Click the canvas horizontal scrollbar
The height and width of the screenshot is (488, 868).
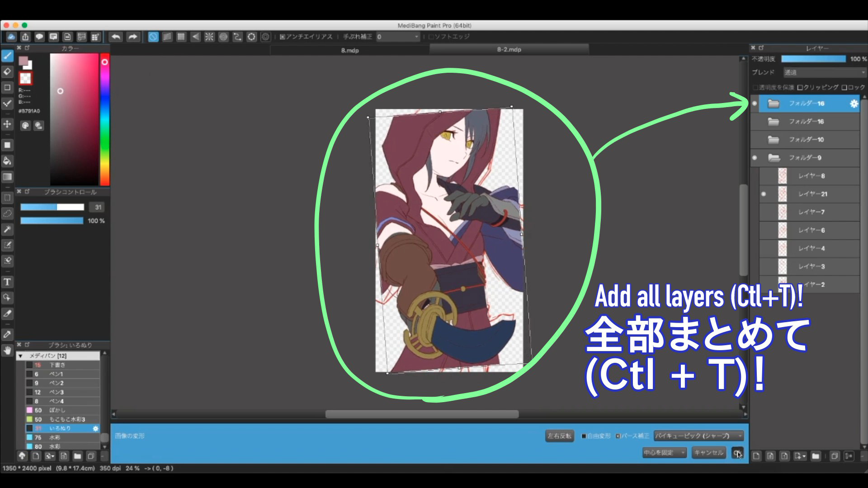tap(422, 414)
